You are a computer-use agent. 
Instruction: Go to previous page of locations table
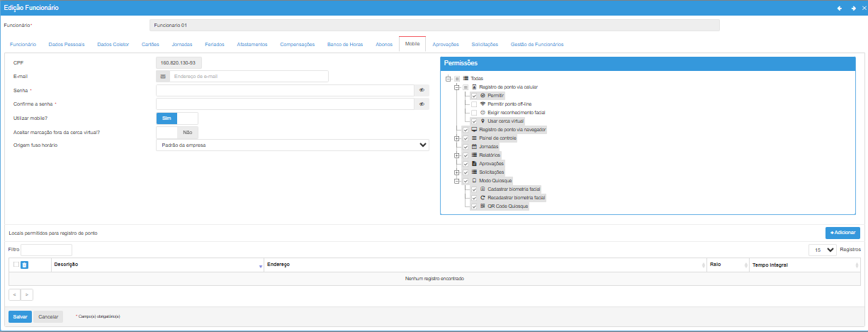coord(15,294)
